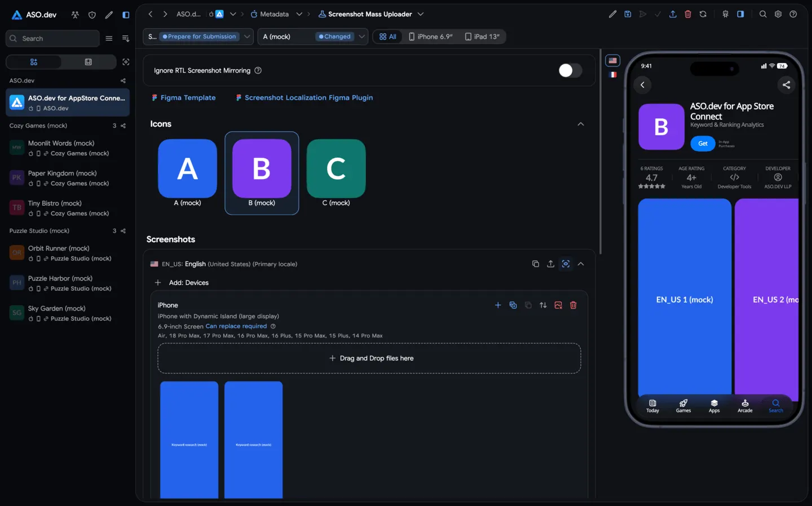Click the upload icon in EN_US locale row
The image size is (812, 506).
[550, 264]
